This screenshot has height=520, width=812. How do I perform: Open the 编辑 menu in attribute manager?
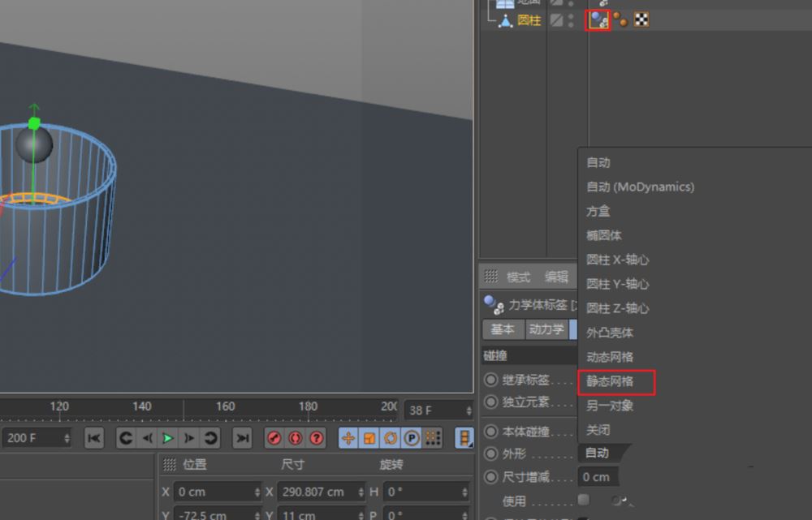pos(557,277)
